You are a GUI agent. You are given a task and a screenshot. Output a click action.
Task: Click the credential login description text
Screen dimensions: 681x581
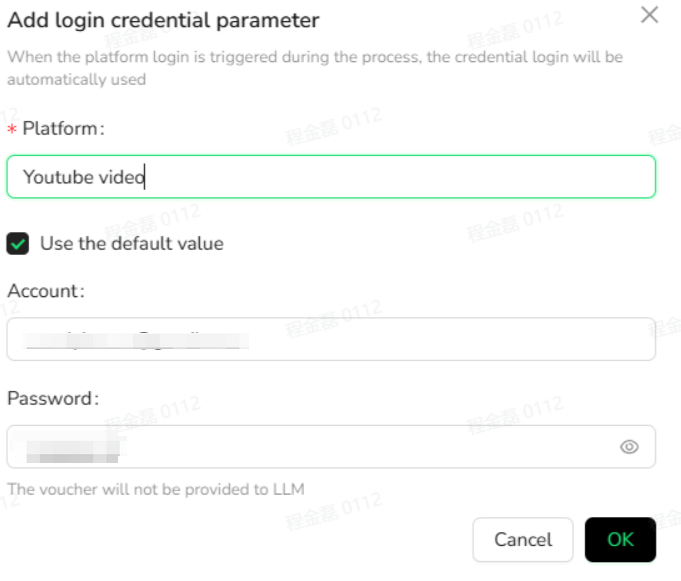(x=315, y=68)
